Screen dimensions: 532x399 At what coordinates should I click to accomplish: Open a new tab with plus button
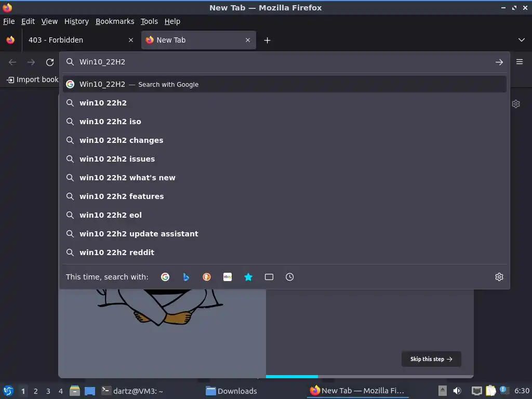click(268, 41)
